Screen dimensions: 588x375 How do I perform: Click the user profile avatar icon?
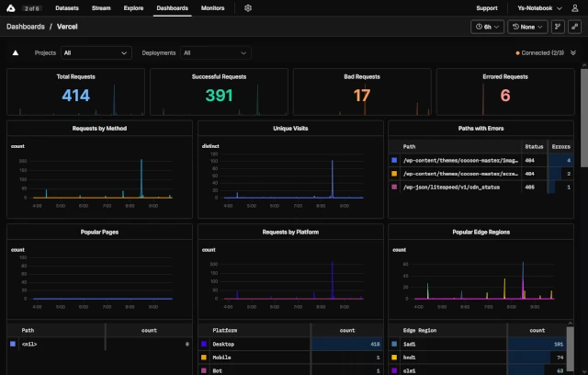point(574,7)
